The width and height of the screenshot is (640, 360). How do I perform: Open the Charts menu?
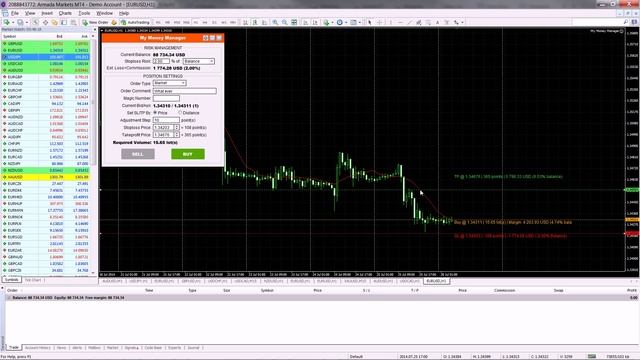click(65, 13)
